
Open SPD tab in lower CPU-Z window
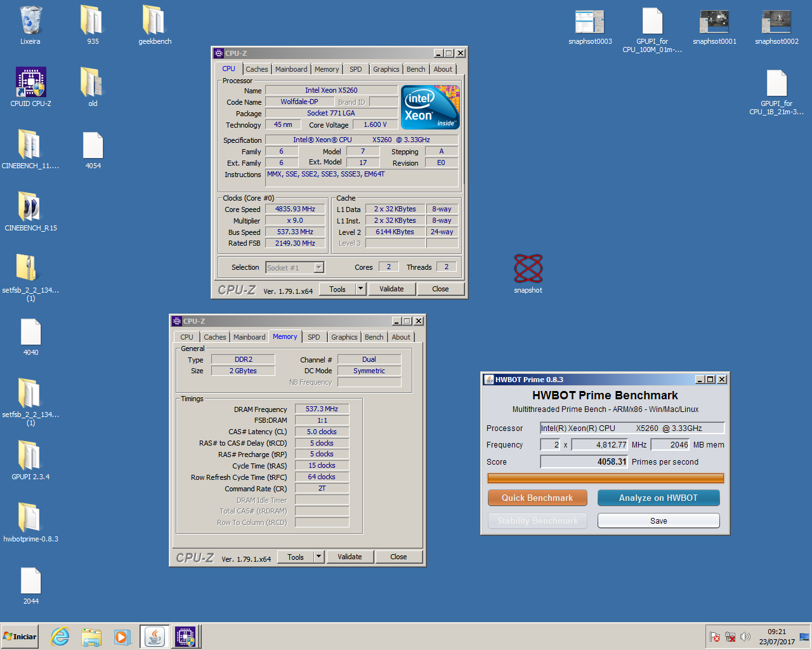tap(314, 337)
